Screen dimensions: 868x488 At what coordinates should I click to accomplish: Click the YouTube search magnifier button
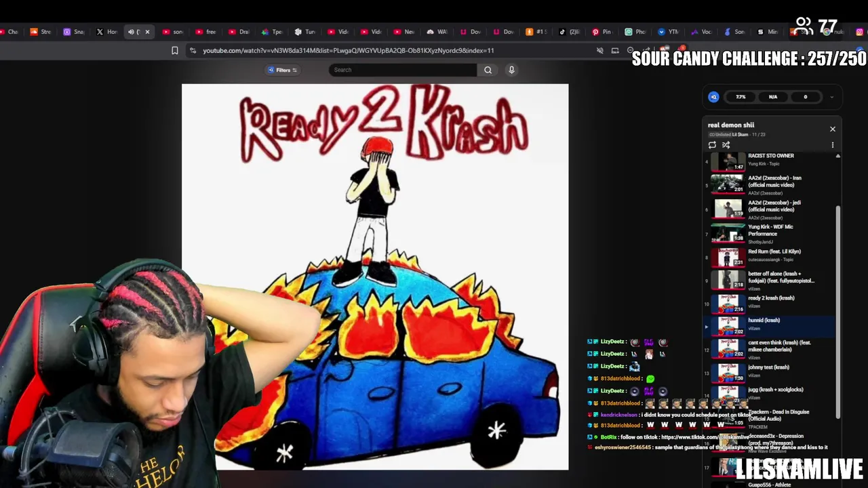[x=488, y=70]
